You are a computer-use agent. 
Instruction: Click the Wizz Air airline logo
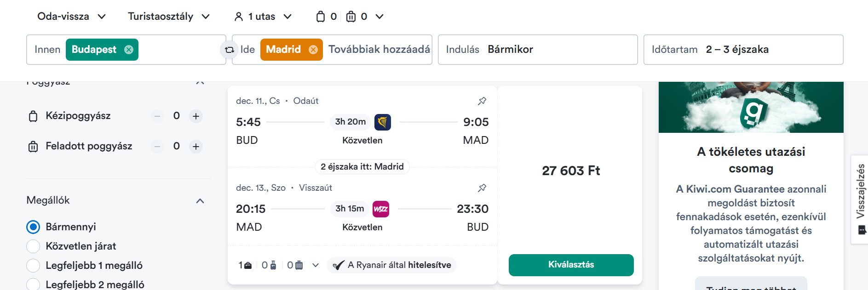pyautogui.click(x=381, y=209)
